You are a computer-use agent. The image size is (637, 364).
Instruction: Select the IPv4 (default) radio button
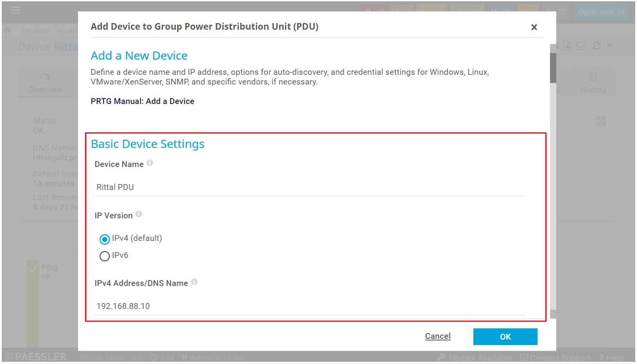(104, 239)
